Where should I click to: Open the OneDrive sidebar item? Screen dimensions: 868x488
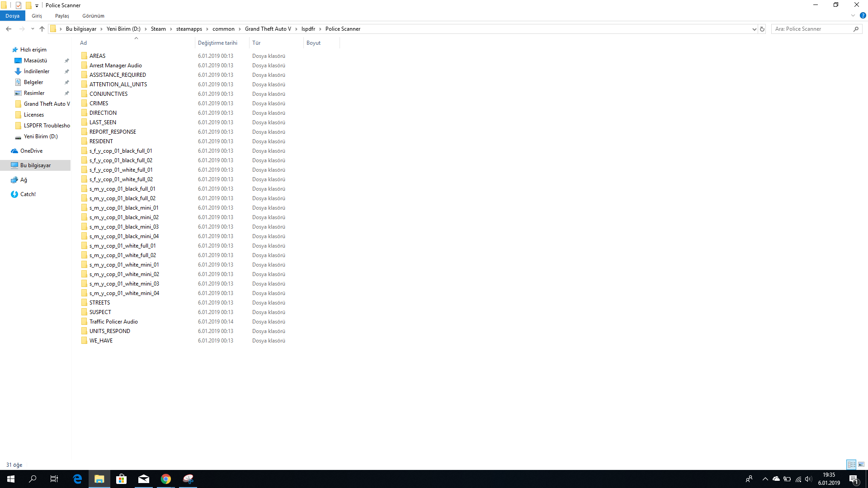[x=31, y=151]
